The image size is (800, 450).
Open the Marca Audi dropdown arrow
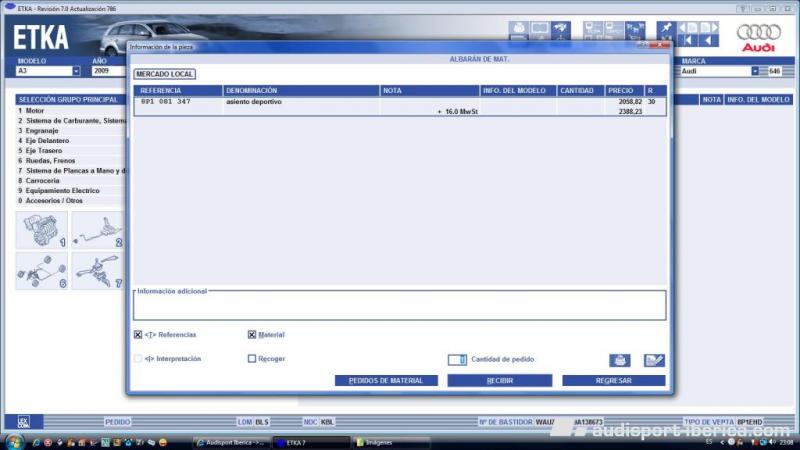755,71
